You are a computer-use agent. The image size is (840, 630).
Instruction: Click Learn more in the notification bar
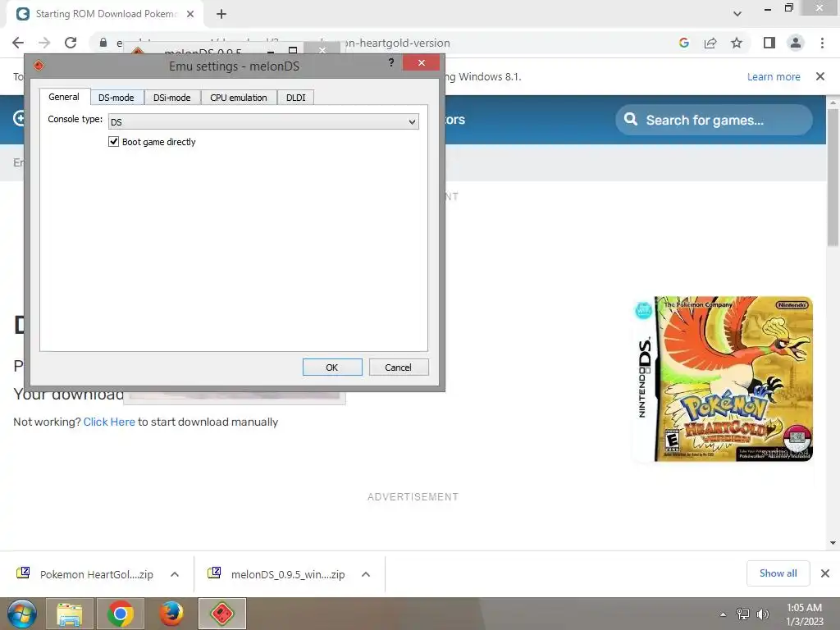tap(774, 76)
